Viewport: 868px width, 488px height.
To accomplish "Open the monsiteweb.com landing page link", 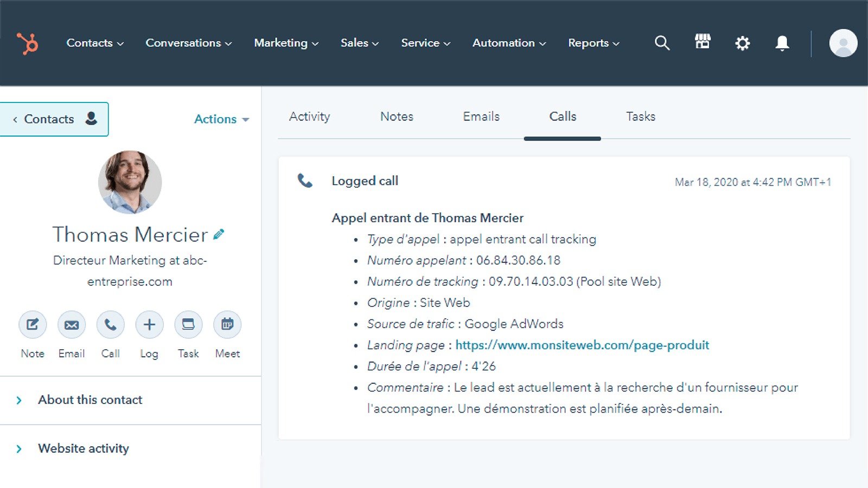I will pyautogui.click(x=582, y=345).
